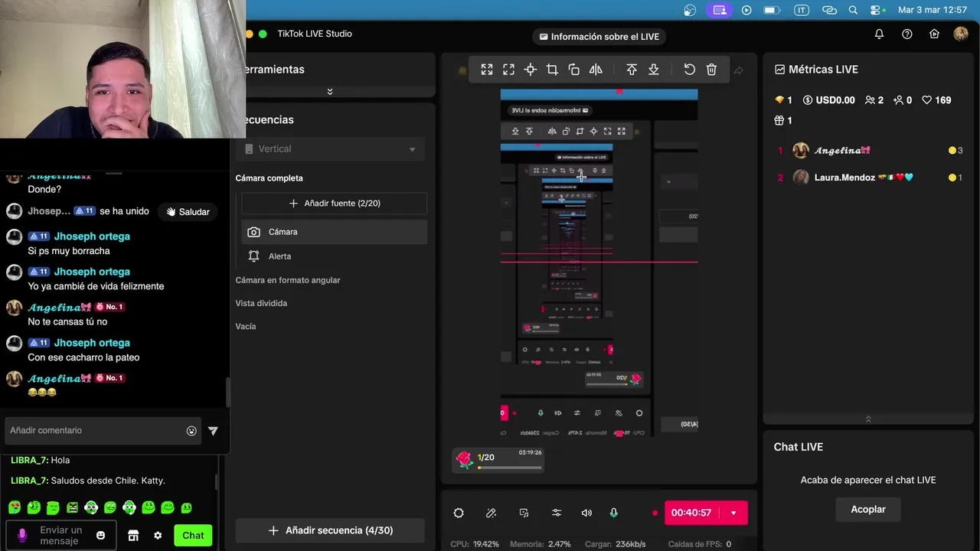
Task: Click Jhoseph ortega's "Si ps muy borracha" comment
Action: click(x=69, y=251)
